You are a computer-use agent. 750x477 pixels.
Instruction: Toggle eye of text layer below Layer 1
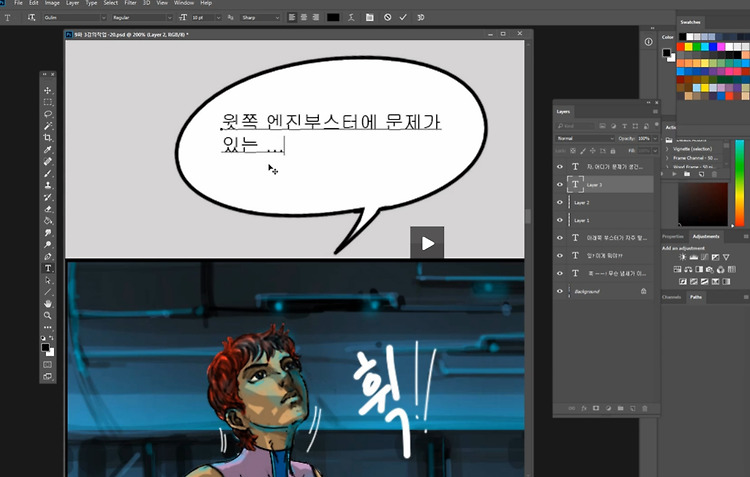coord(560,238)
